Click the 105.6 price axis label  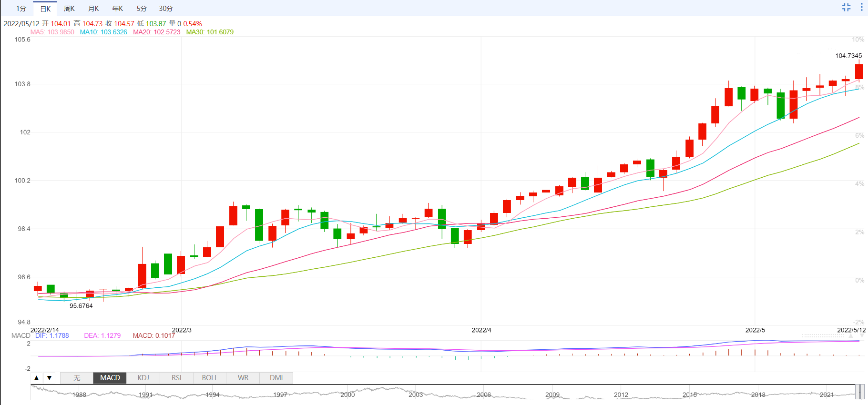[22, 40]
